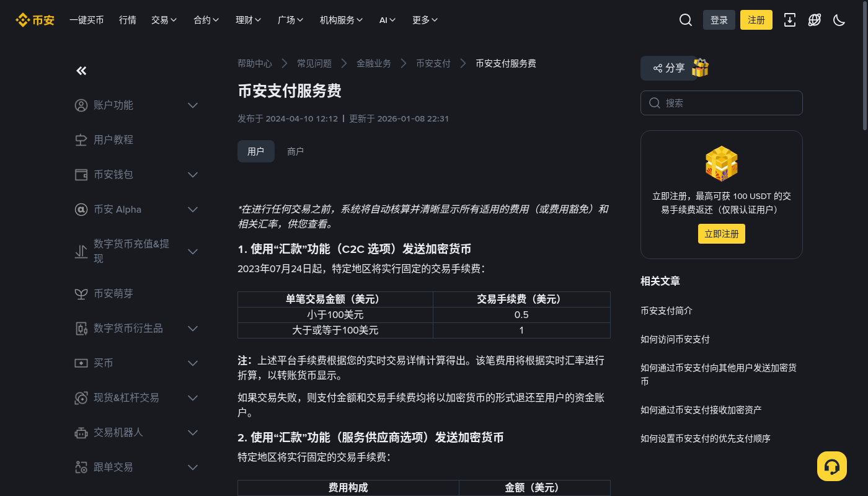
Task: Click the 币安钱包 wallet icon
Action: [81, 175]
